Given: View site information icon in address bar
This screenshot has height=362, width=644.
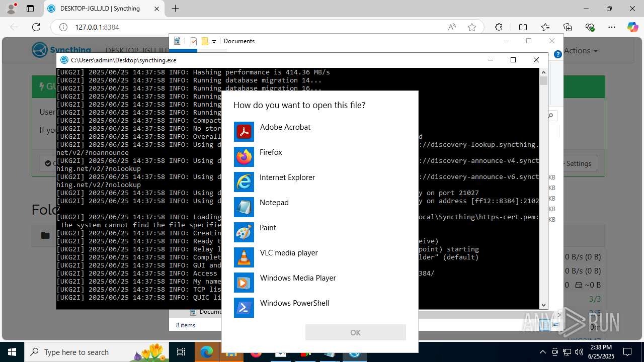Looking at the screenshot, I should [x=63, y=27].
